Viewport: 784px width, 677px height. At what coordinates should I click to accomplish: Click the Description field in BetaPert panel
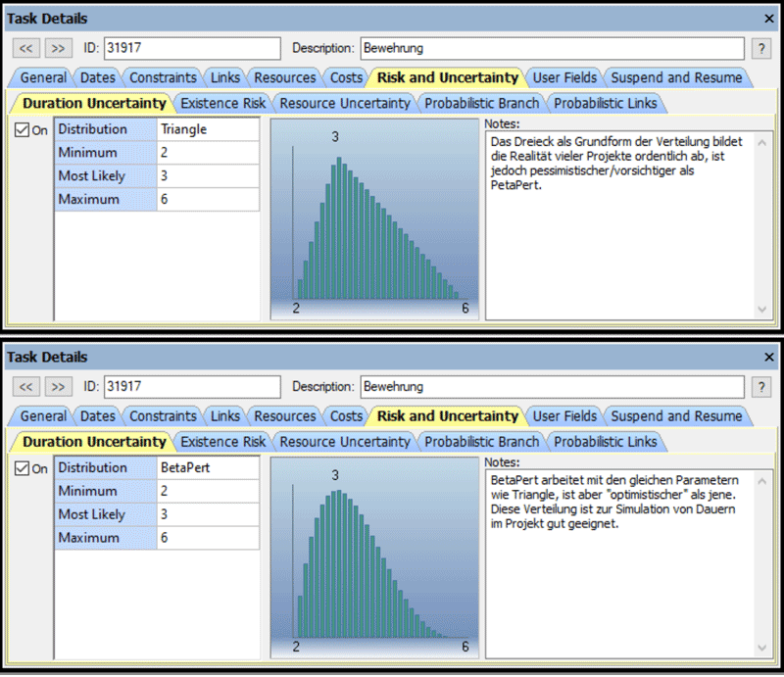coord(552,387)
